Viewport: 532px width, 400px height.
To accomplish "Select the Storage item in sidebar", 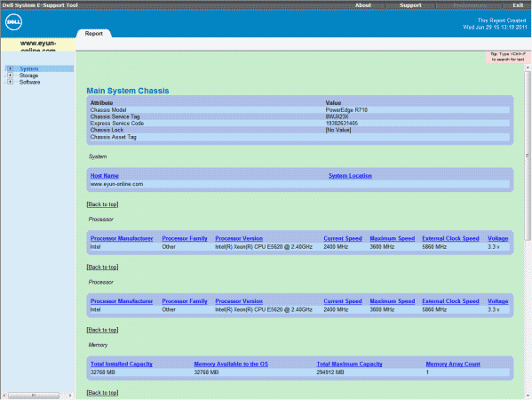I will (x=28, y=76).
